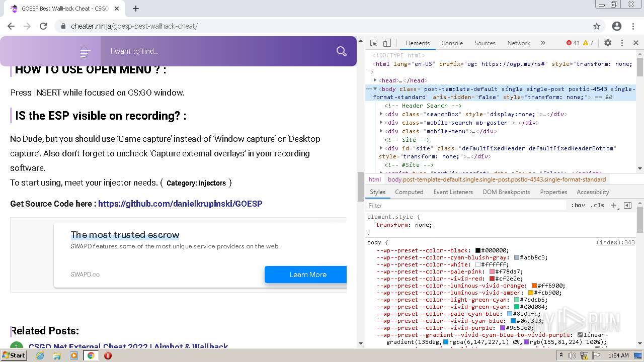Toggle the .cls class editor

[x=597, y=206]
